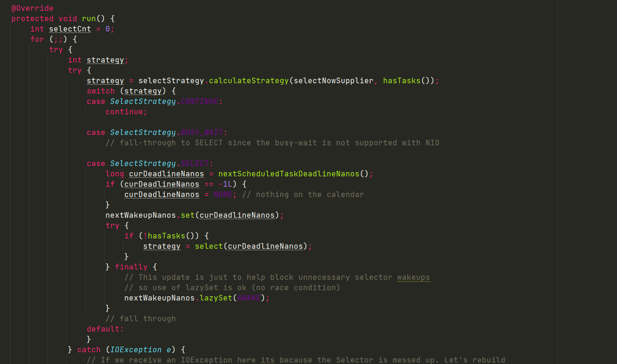
Task: Click the catch keyword
Action: 89,349
